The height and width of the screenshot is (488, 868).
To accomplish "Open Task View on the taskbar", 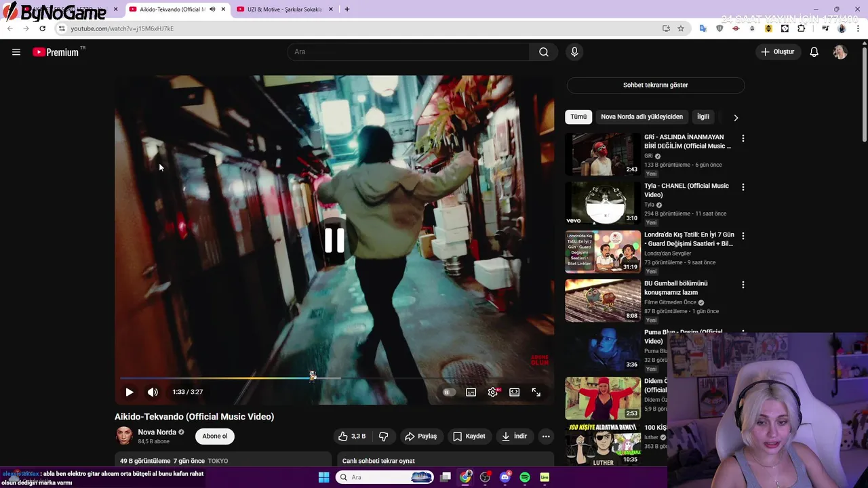I will point(446,477).
